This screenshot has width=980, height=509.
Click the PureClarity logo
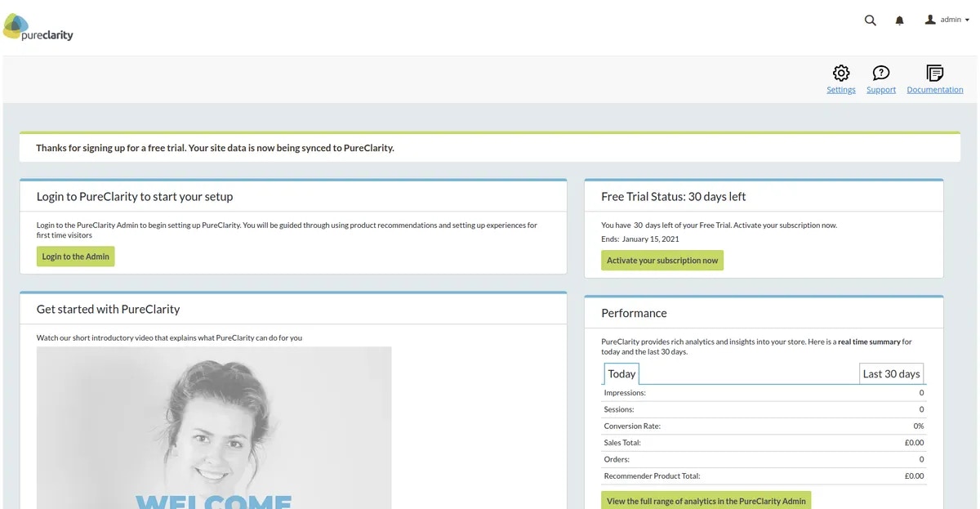(38, 27)
